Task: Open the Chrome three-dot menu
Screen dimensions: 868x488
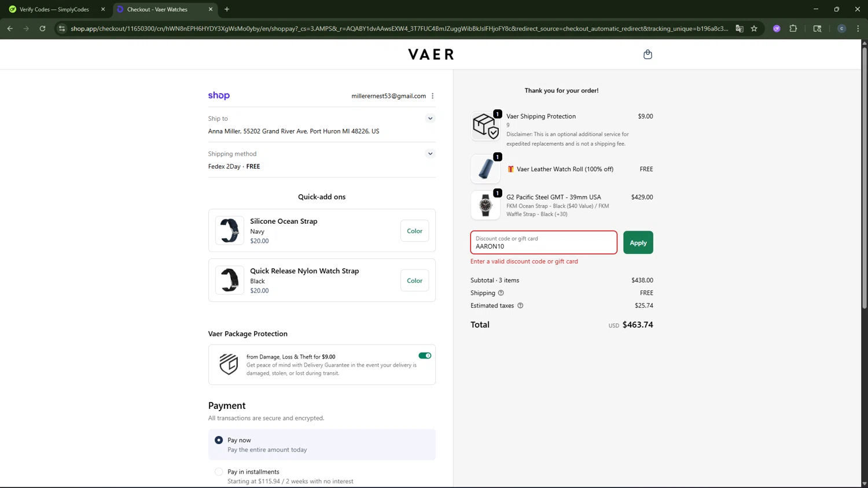Action: [858, 28]
